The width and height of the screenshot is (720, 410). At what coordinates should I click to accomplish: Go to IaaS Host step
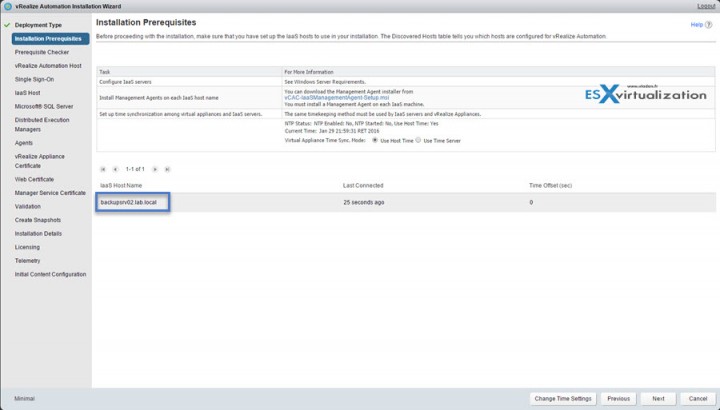coord(28,93)
